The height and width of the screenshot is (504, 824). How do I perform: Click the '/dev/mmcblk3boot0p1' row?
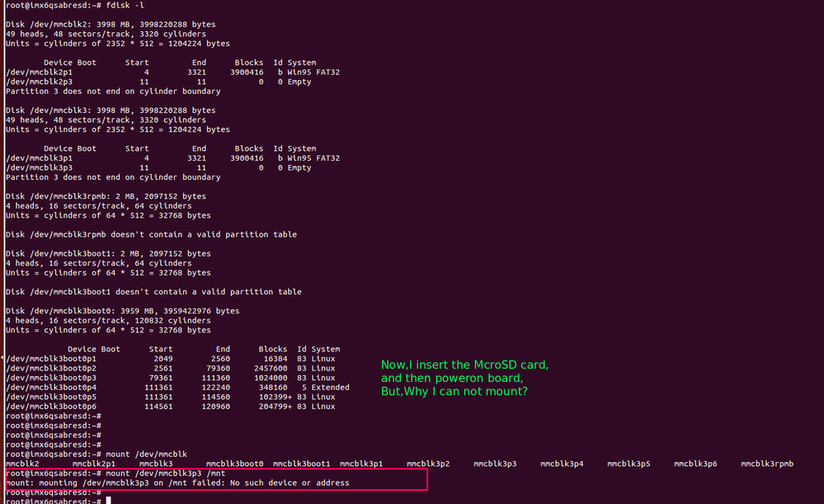click(170, 359)
